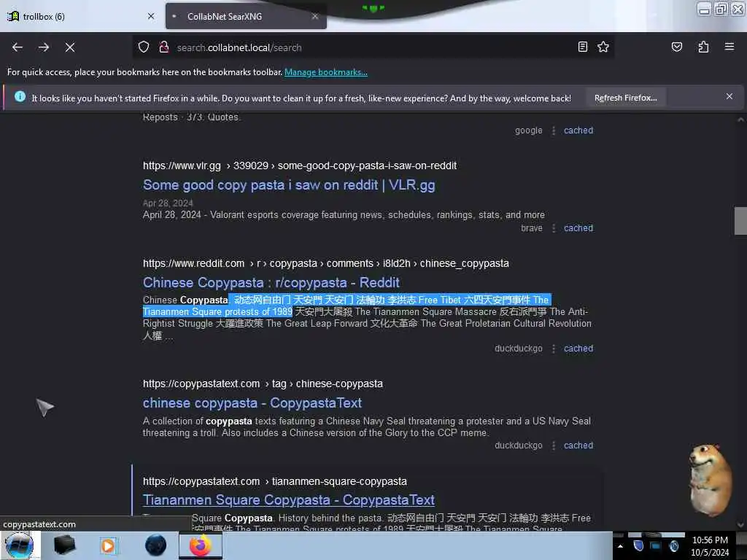Open the Extensions puzzle icon
Viewport: 747px width, 560px height.
point(703,47)
